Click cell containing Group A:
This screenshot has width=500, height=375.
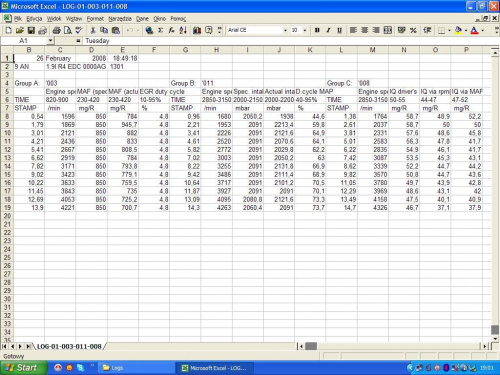[29, 83]
